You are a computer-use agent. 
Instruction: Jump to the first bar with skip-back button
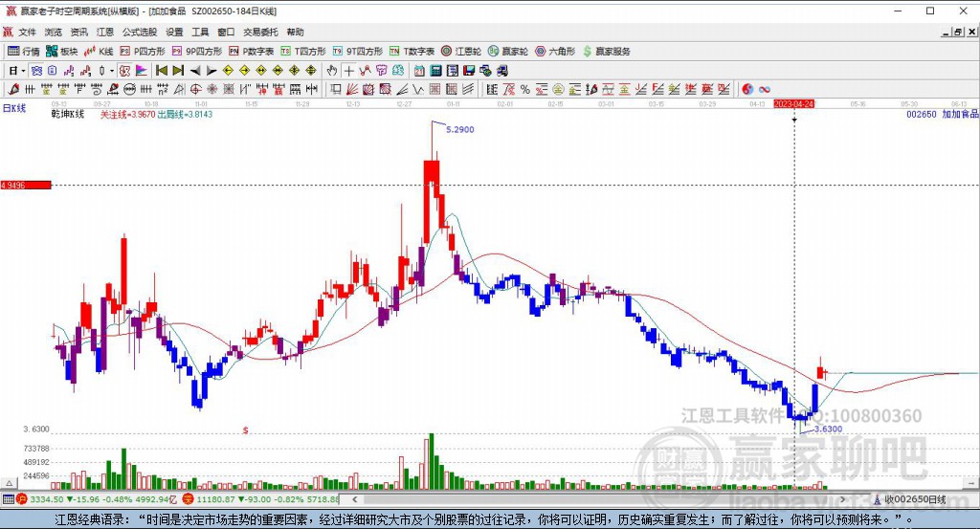(162, 70)
